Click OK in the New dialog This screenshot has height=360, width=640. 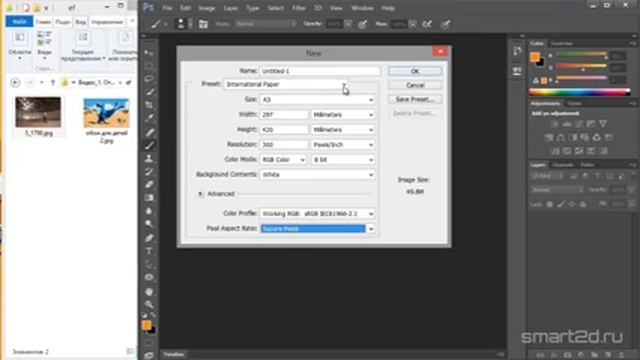point(415,71)
